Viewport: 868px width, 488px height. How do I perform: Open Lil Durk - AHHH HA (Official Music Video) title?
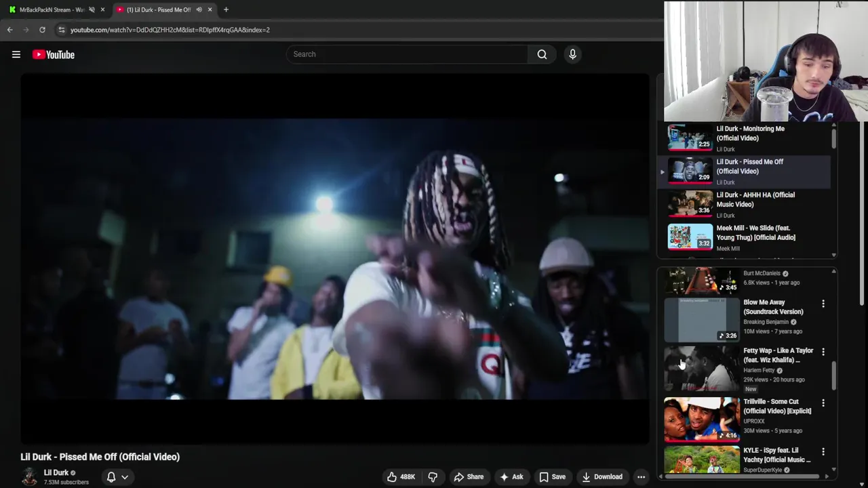755,199
